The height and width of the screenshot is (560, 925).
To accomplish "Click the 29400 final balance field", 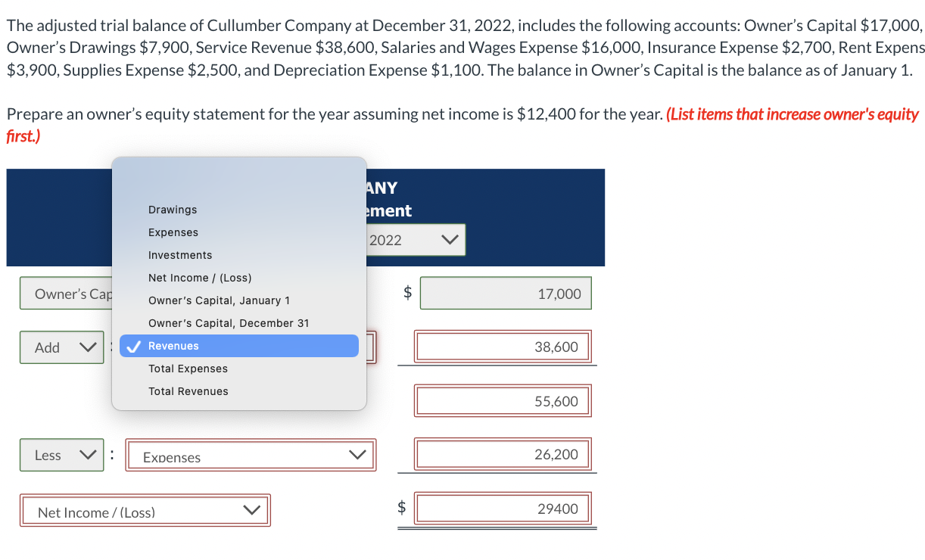I will coord(503,508).
